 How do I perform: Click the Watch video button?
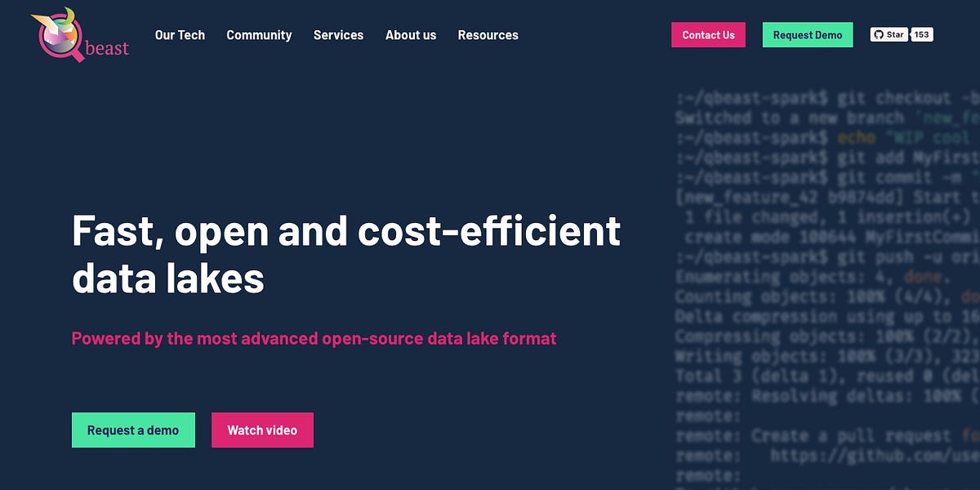(x=262, y=430)
